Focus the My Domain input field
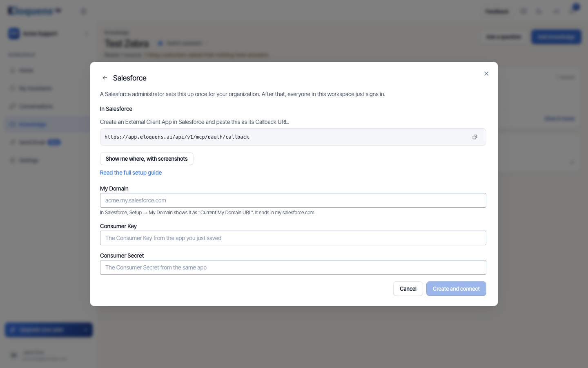Screen dimensions: 588x368 click(x=293, y=200)
